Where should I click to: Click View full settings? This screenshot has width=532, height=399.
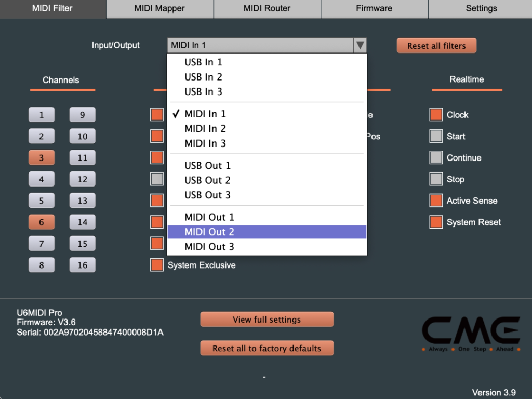[267, 319]
